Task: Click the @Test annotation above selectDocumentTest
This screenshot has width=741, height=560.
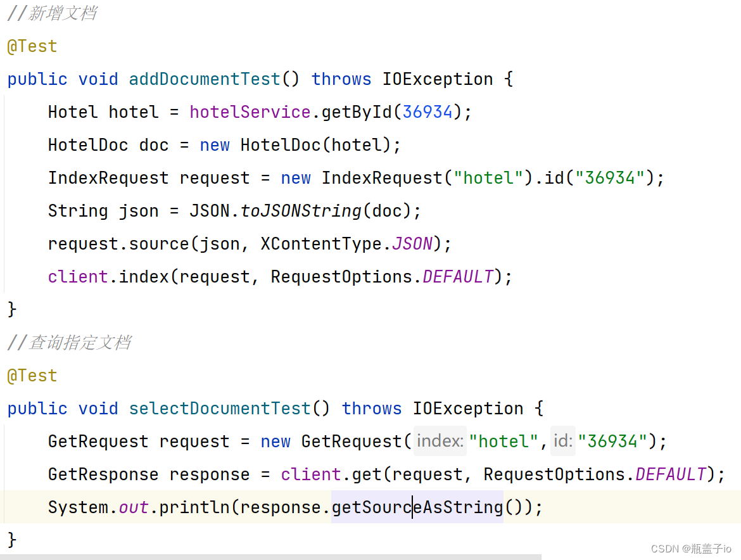Action: pos(32,376)
